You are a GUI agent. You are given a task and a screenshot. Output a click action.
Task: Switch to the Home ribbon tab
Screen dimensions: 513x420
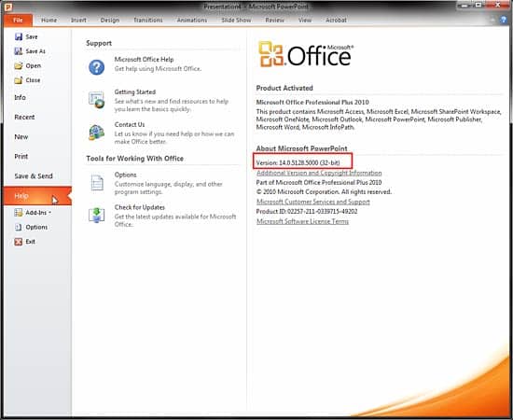(49, 20)
